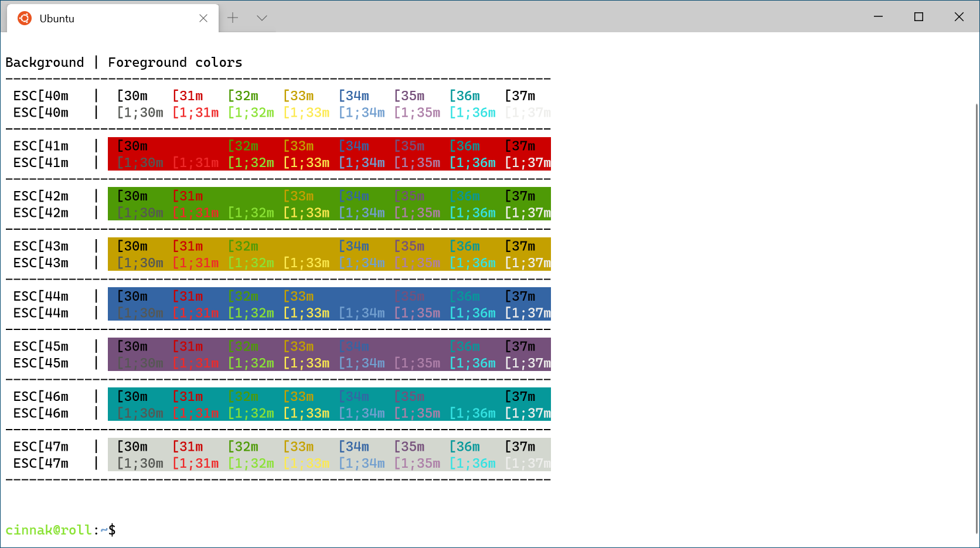Screen dimensions: 980x548
Task: Click the cinnak@roll prompt text
Action: [49, 530]
